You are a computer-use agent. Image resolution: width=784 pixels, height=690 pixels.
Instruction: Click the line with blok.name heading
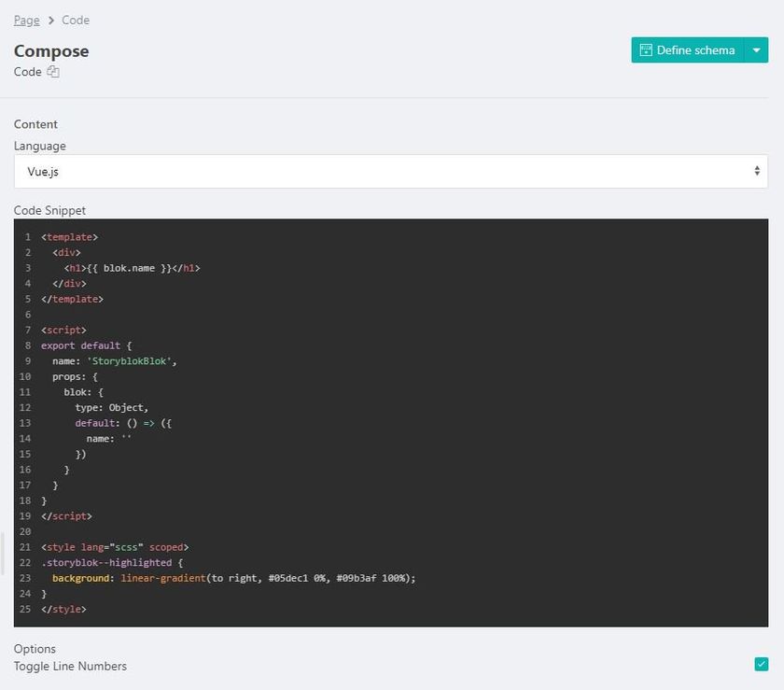(132, 268)
